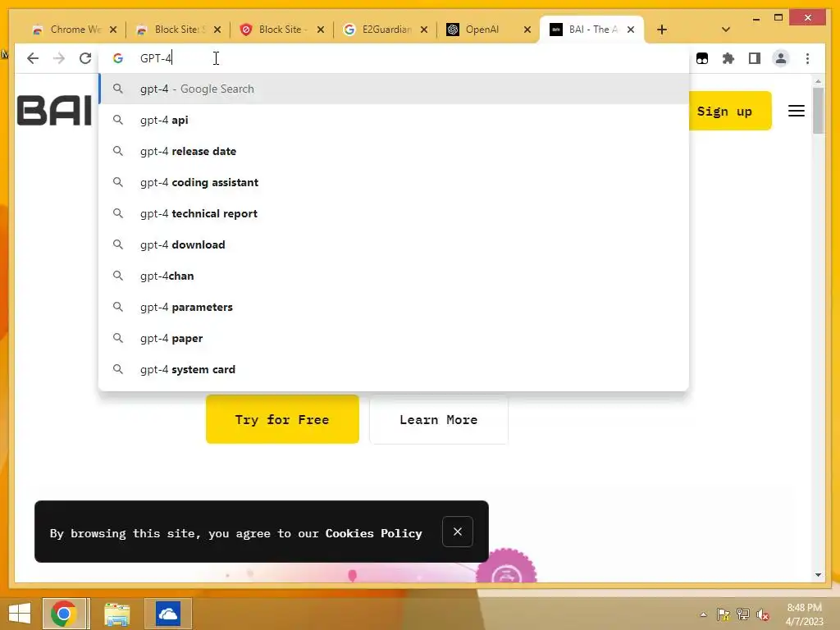
Task: Close the OpenAI tab
Action: (x=527, y=30)
